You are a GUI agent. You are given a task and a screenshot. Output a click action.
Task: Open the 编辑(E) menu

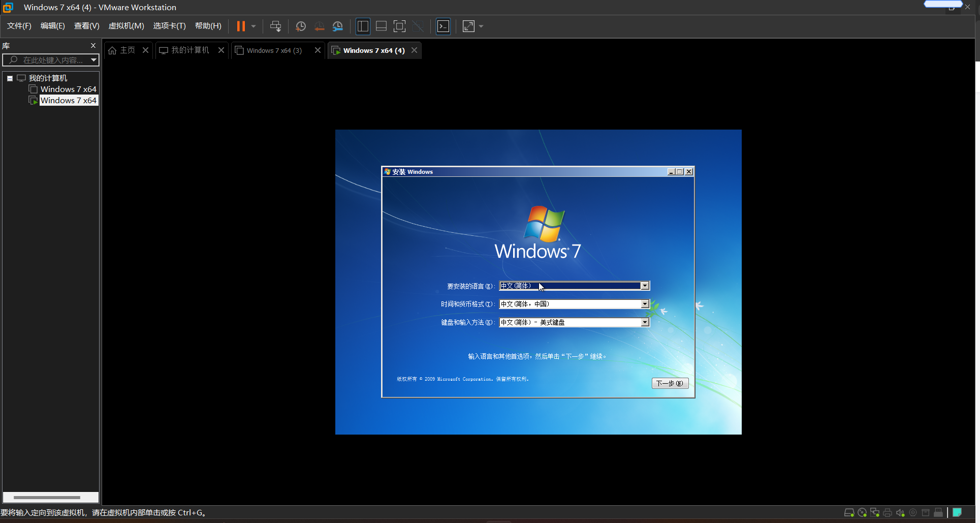(53, 26)
